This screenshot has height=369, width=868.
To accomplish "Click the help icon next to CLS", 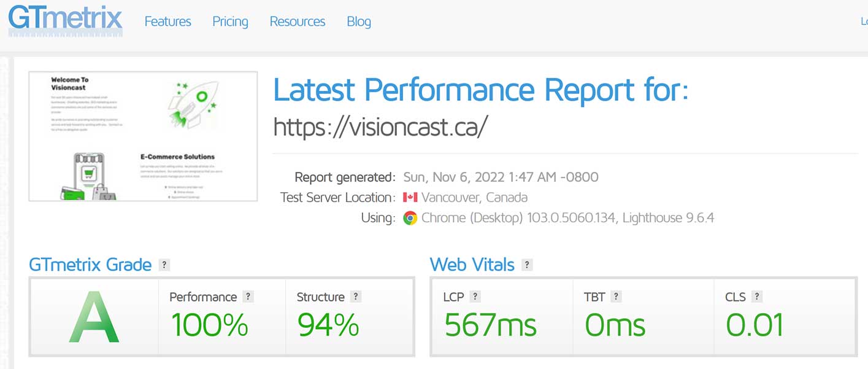I will [x=757, y=297].
